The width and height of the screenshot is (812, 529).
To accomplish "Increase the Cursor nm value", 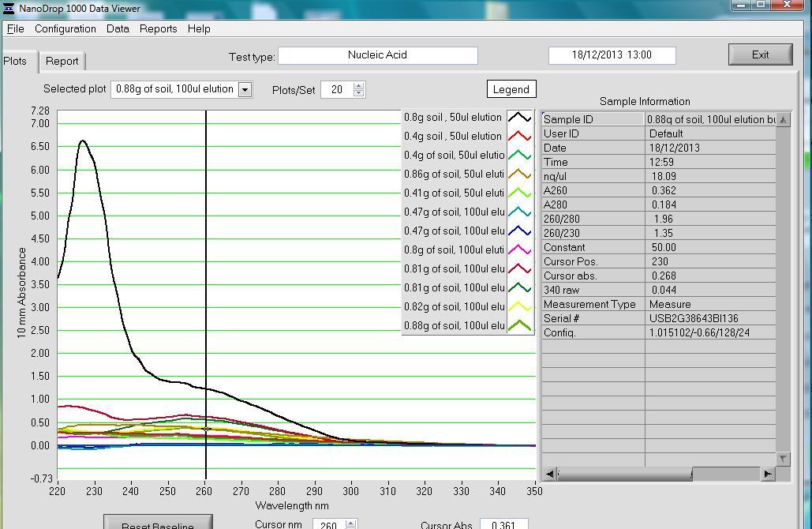I will (x=351, y=522).
